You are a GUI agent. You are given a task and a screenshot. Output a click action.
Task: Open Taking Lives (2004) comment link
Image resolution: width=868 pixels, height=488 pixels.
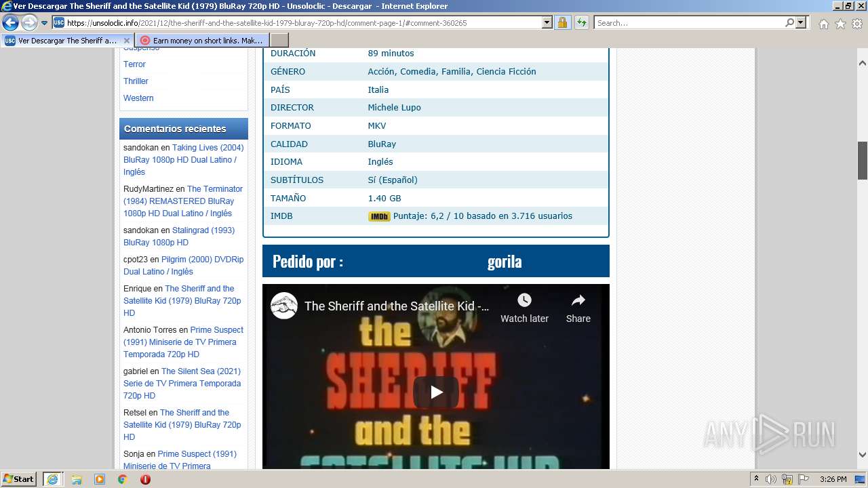183,160
